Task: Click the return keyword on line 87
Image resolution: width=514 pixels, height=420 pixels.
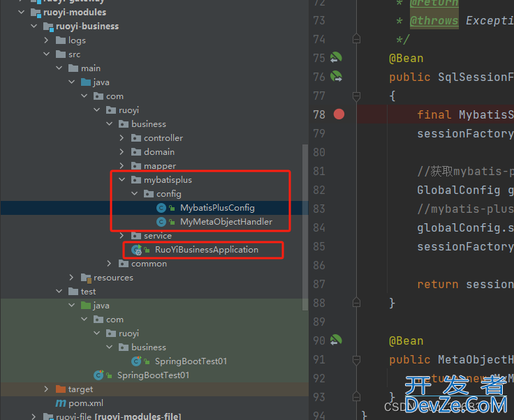Action: point(438,284)
